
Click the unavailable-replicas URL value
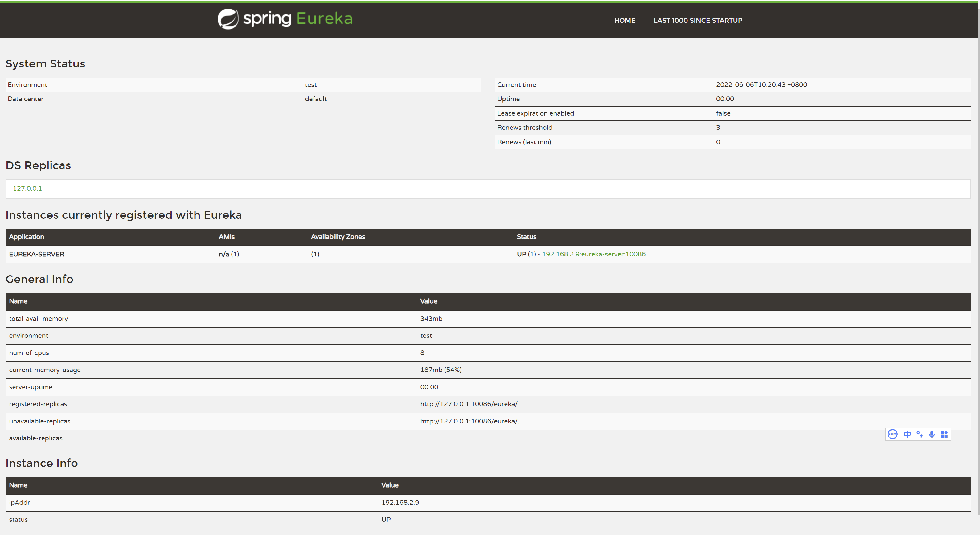(469, 421)
